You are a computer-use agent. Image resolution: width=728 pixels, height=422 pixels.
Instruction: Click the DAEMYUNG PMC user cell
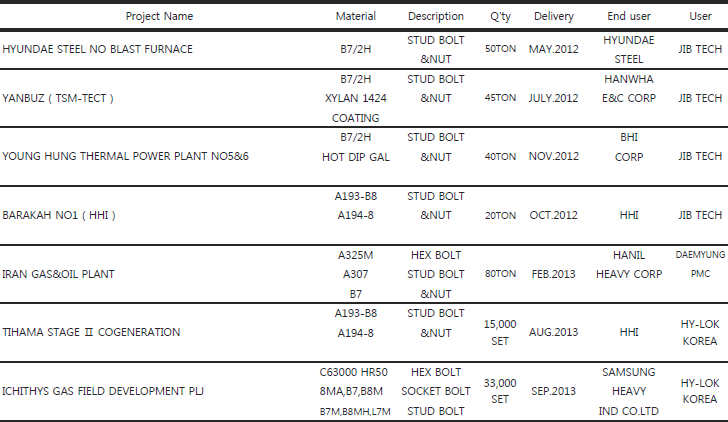point(700,264)
